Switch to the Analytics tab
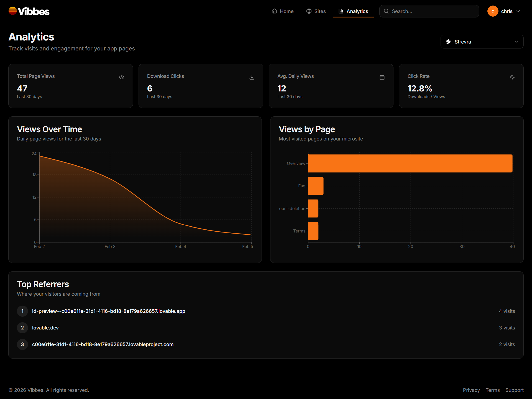This screenshot has height=399, width=532. 357,11
